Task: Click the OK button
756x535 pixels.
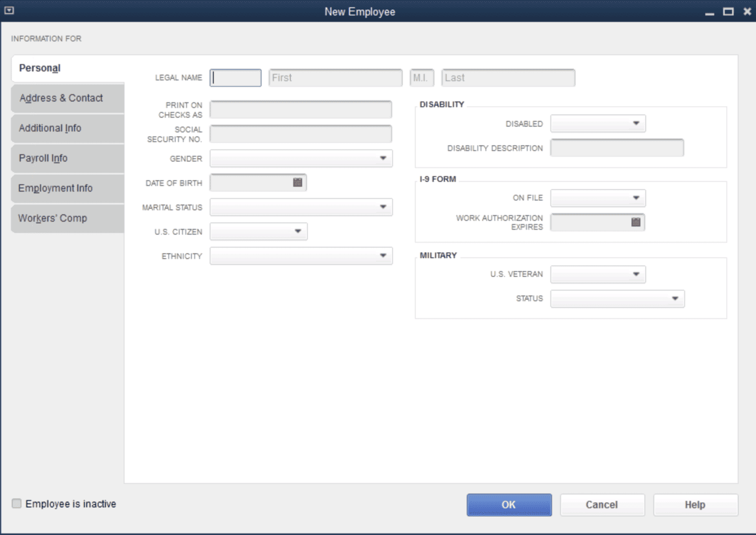Action: [x=509, y=504]
